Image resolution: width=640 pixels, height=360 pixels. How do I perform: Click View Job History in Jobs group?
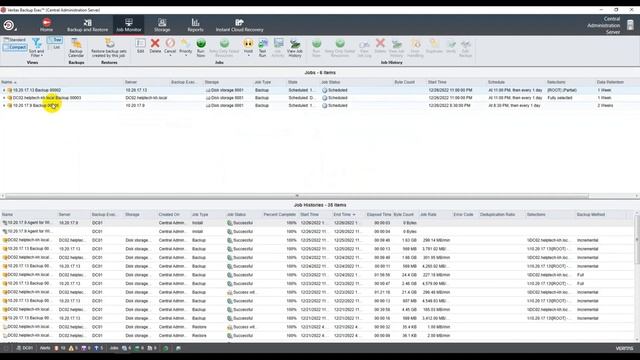[x=295, y=48]
